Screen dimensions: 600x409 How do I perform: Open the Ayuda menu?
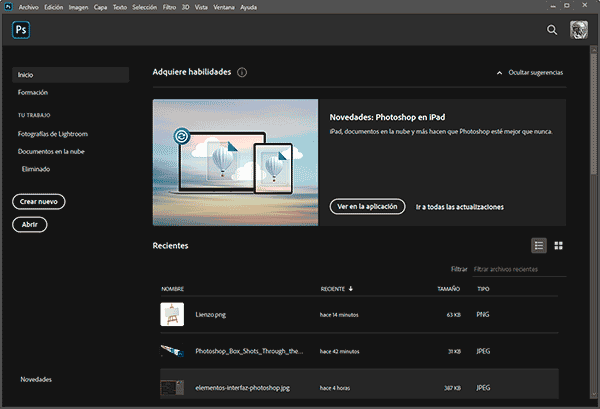248,7
